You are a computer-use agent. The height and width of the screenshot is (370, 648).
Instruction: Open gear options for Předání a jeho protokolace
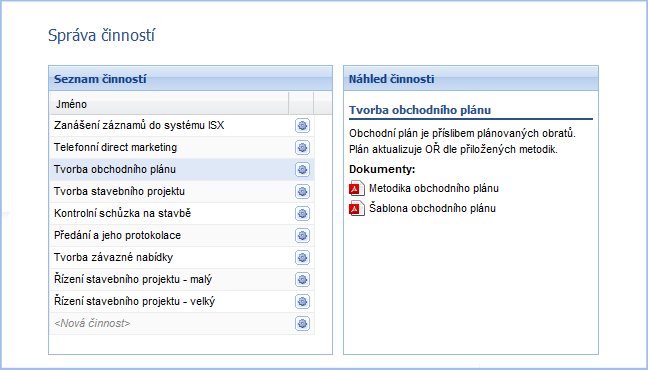tap(302, 236)
